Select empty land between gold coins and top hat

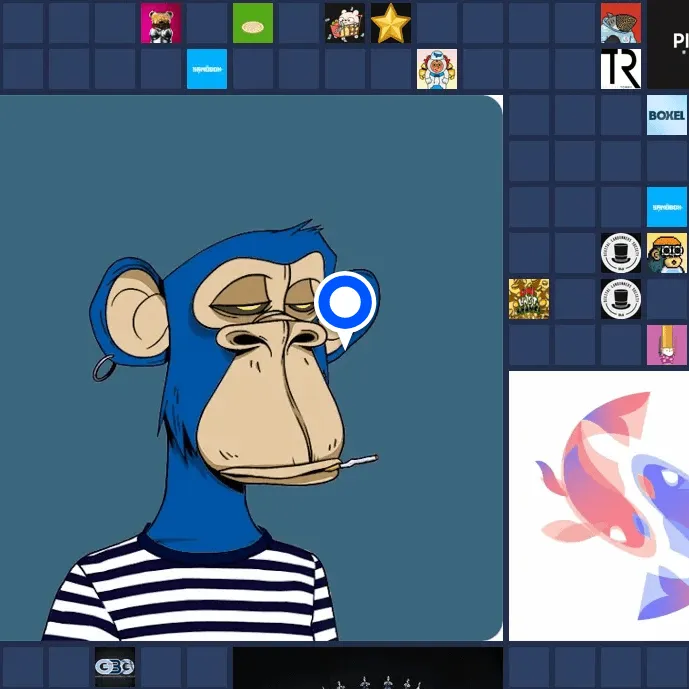(x=575, y=299)
